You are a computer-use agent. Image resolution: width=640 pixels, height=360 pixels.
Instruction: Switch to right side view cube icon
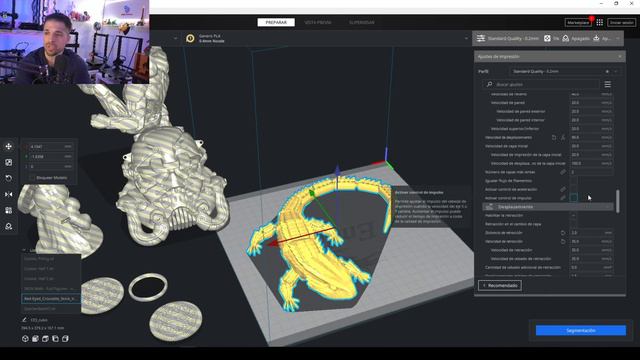point(65,339)
